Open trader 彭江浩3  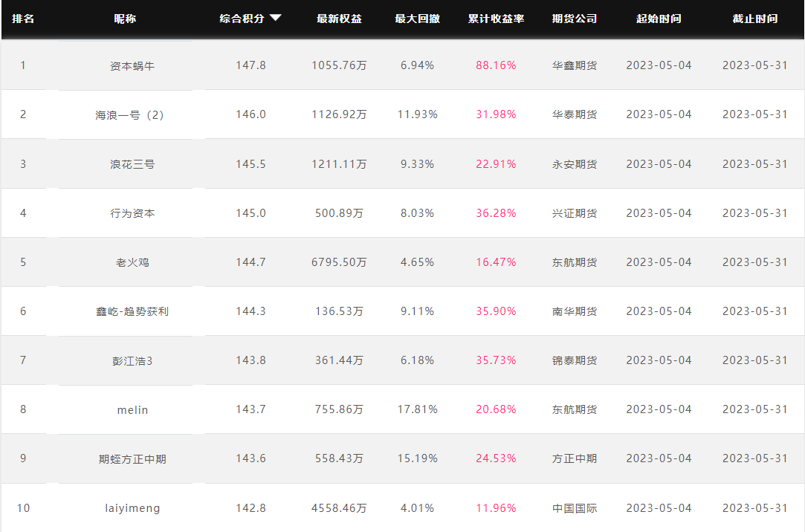(132, 360)
